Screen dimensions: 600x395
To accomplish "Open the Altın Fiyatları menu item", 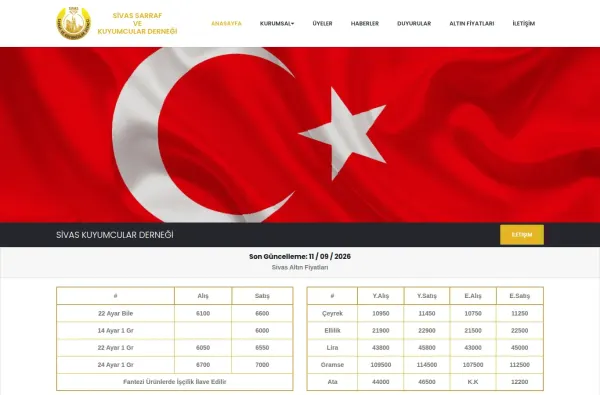I will click(472, 23).
